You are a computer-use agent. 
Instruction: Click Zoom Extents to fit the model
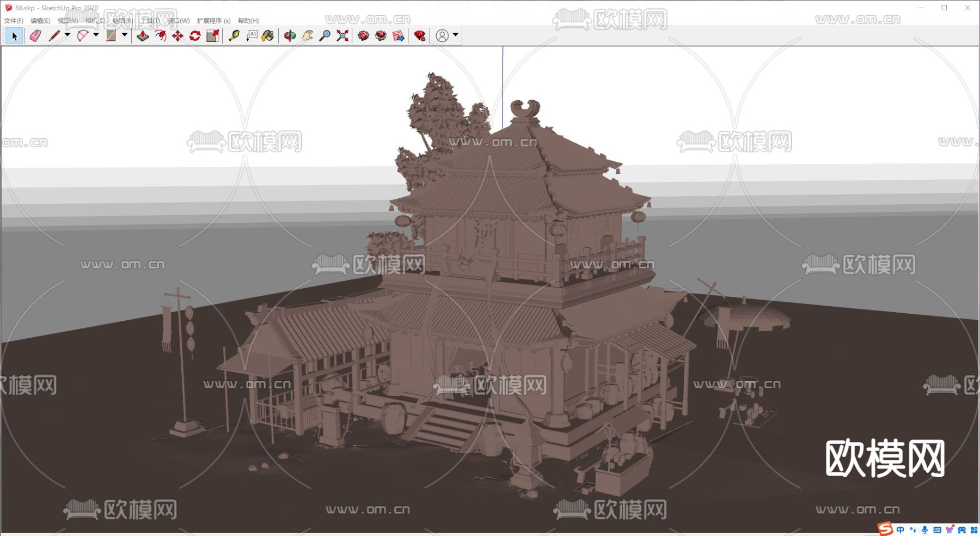(342, 36)
